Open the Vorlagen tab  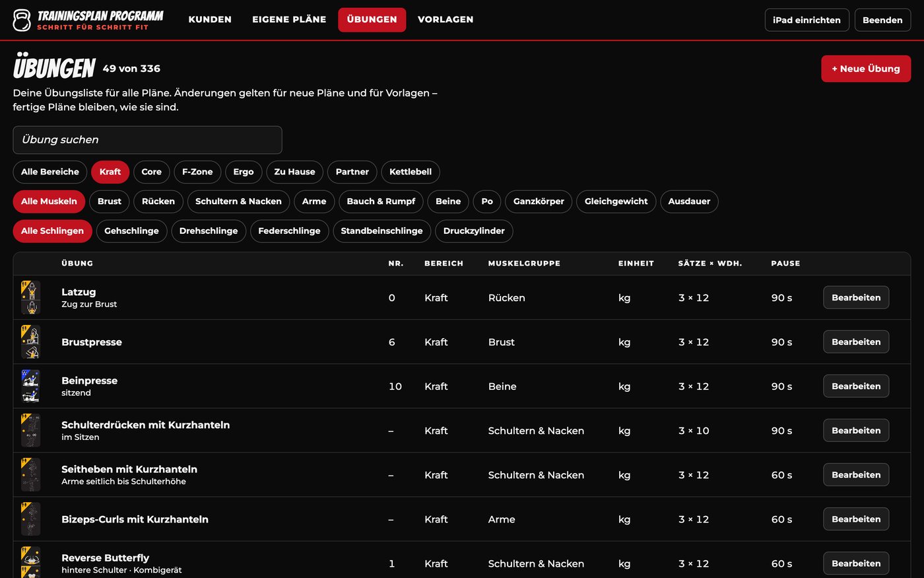(445, 20)
